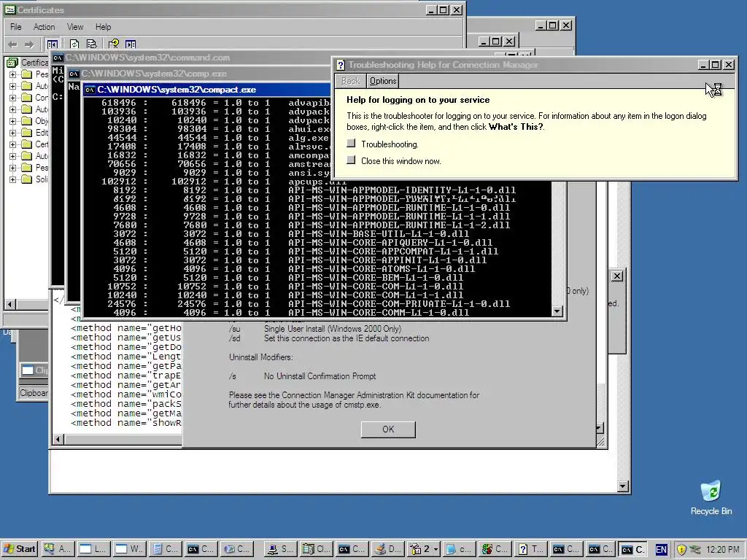Click 'Uninstall Modifiers:' heading text
Image resolution: width=747 pixels, height=560 pixels.
click(261, 357)
